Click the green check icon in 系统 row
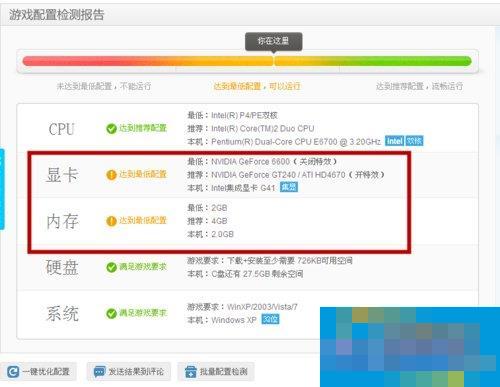 111,313
